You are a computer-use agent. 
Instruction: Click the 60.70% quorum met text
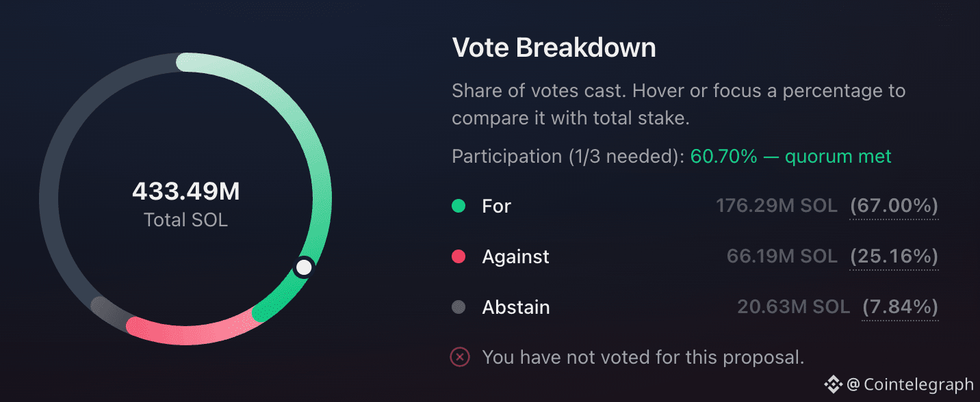pos(791,157)
